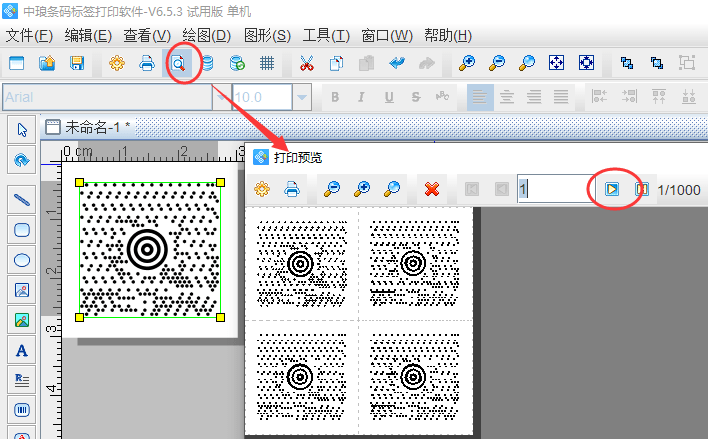Open database settings icon

tap(207, 63)
